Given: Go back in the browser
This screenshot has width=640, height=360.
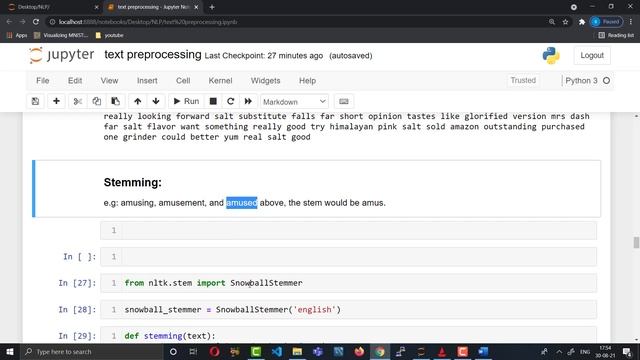Looking at the screenshot, I should (9, 22).
